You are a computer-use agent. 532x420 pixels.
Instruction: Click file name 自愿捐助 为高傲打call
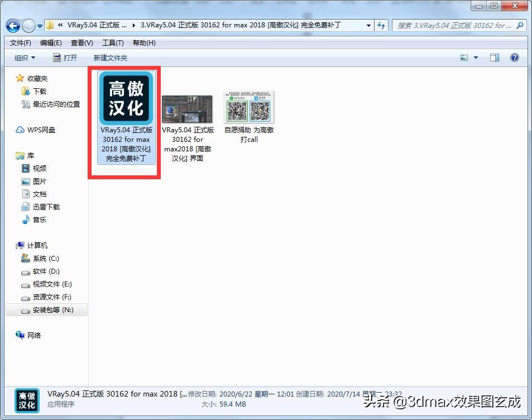point(249,135)
